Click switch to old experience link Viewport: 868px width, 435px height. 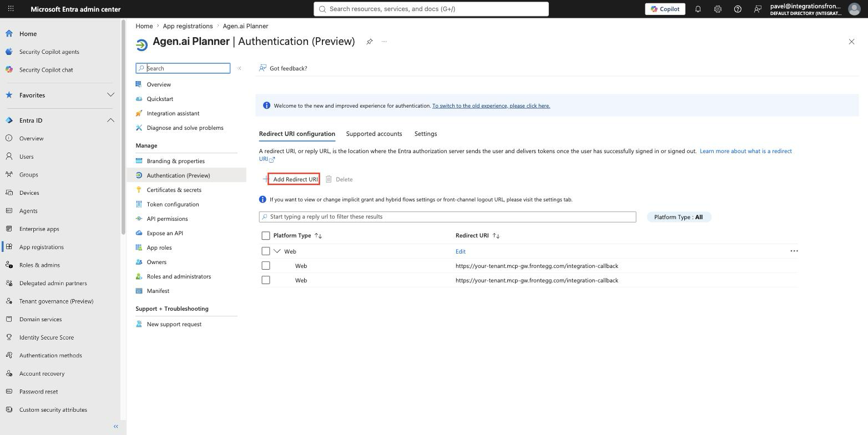click(x=491, y=105)
